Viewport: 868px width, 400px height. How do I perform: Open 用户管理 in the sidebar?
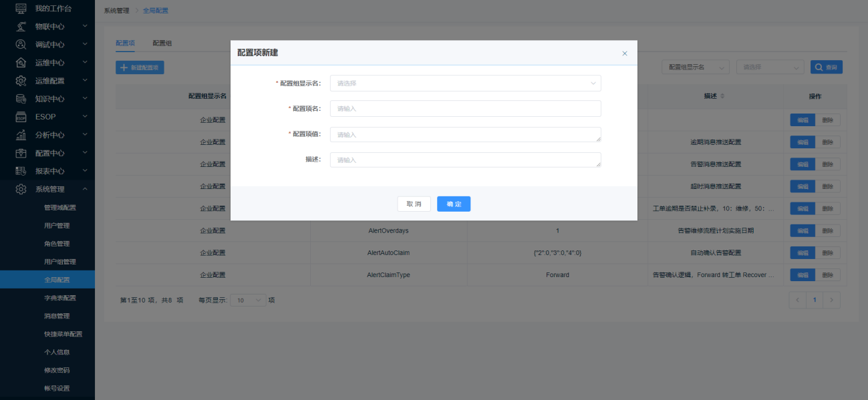pyautogui.click(x=57, y=226)
